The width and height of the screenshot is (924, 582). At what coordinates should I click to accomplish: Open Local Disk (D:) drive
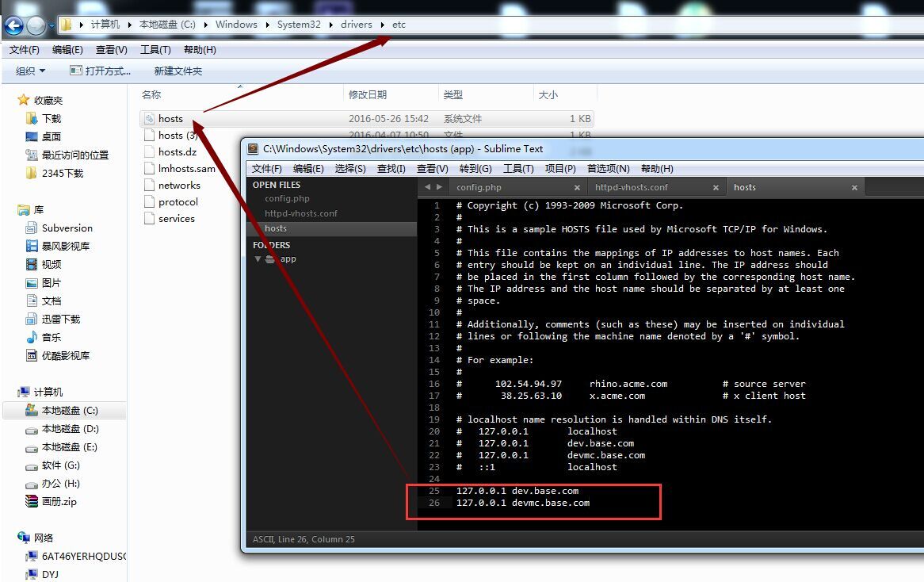(70, 429)
